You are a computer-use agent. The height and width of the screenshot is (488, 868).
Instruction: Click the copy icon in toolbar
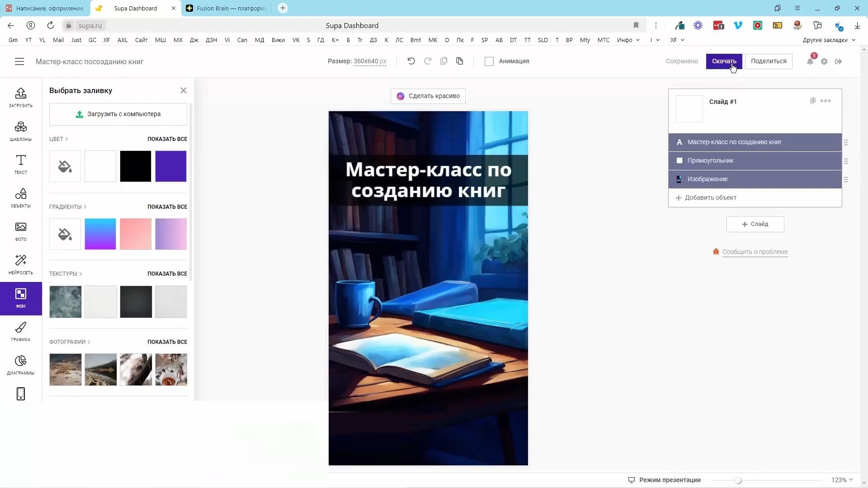tap(443, 61)
